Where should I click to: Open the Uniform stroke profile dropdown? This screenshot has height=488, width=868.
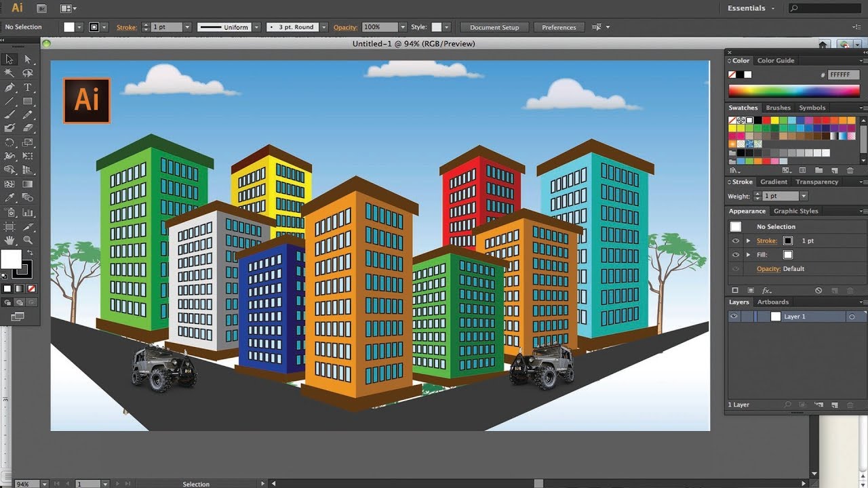pos(256,27)
